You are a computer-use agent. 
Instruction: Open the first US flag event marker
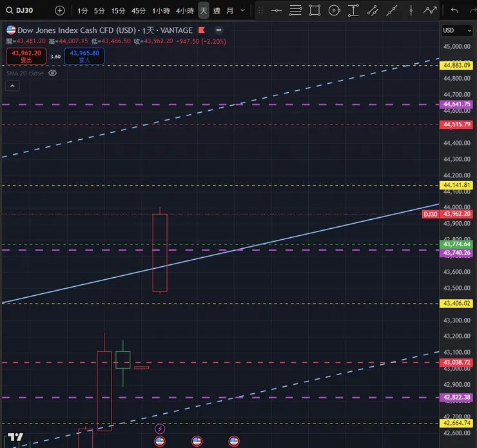click(x=160, y=441)
